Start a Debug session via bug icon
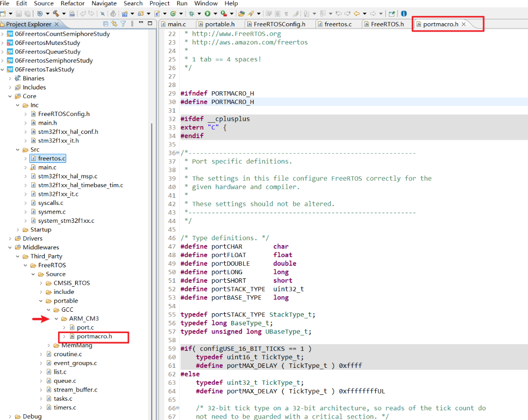This screenshot has height=420, width=528. (x=192, y=14)
